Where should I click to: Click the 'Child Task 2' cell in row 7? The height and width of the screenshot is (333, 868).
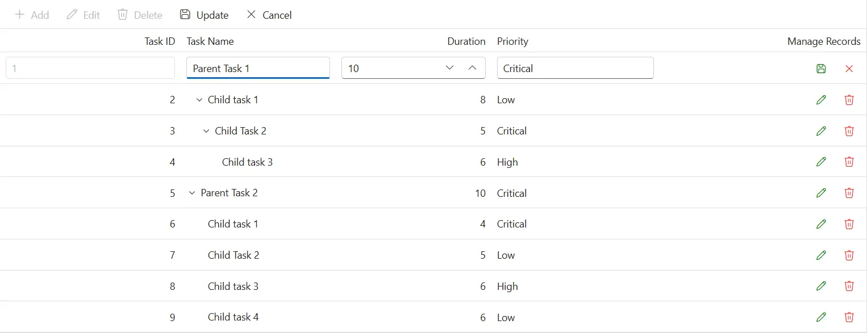(233, 255)
